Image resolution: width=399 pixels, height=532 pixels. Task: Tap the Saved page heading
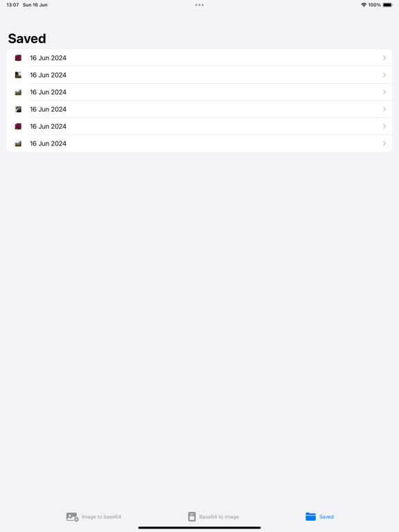(x=27, y=38)
